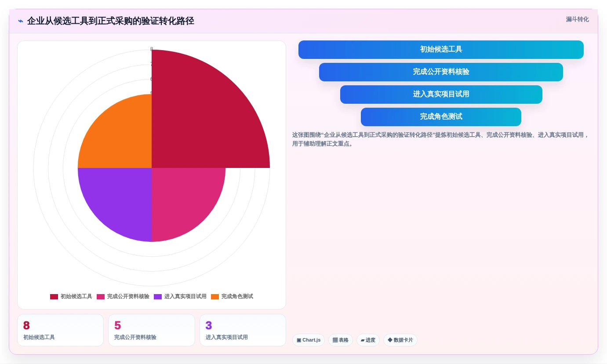Toggle the 初始候选工具 legend item
Screen dimensions: 607x364
click(x=71, y=297)
